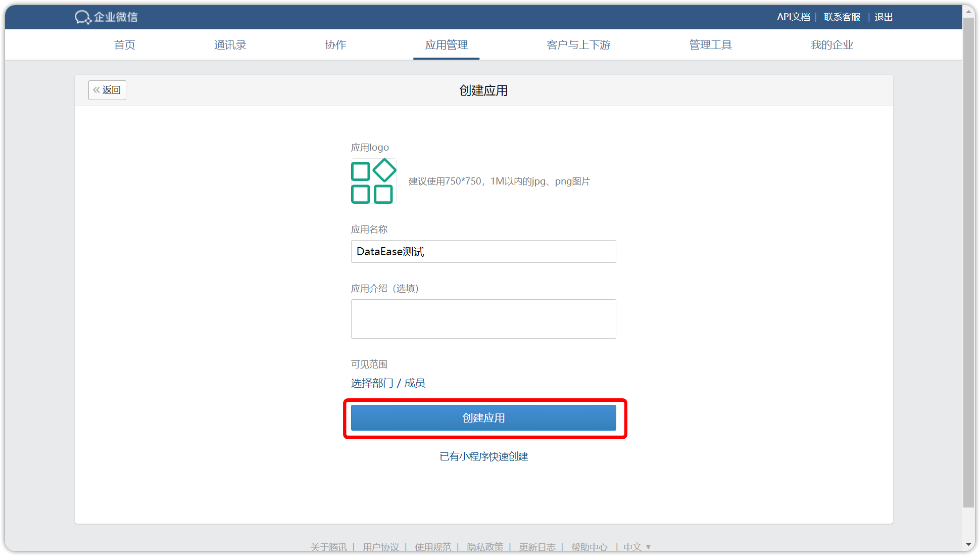
Task: Click the 首页 navigation tab
Action: [x=124, y=44]
